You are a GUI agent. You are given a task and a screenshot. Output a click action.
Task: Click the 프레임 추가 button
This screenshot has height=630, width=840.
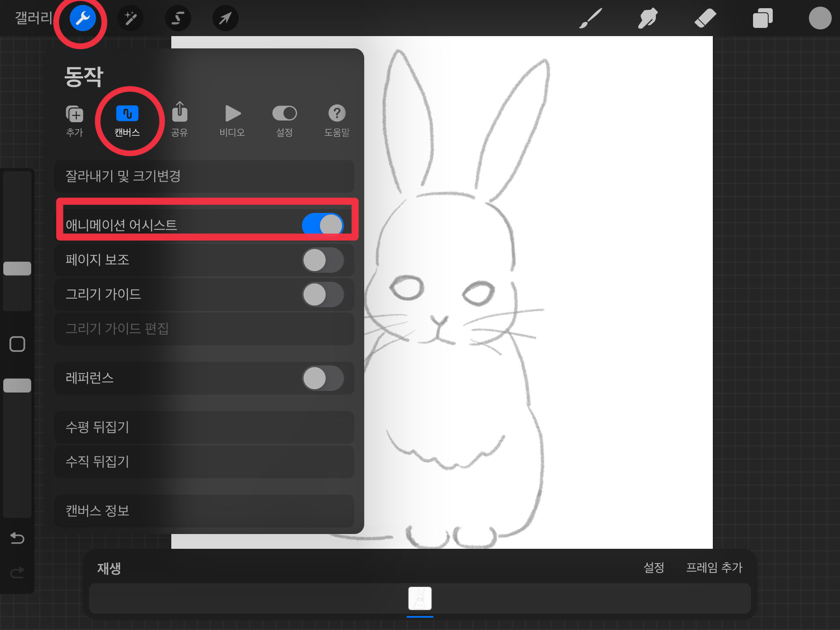tap(714, 568)
